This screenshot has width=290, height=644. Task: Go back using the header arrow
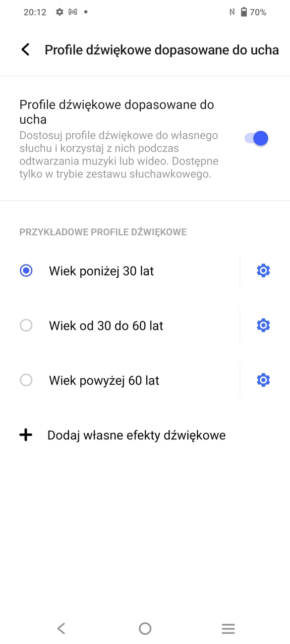coord(25,50)
